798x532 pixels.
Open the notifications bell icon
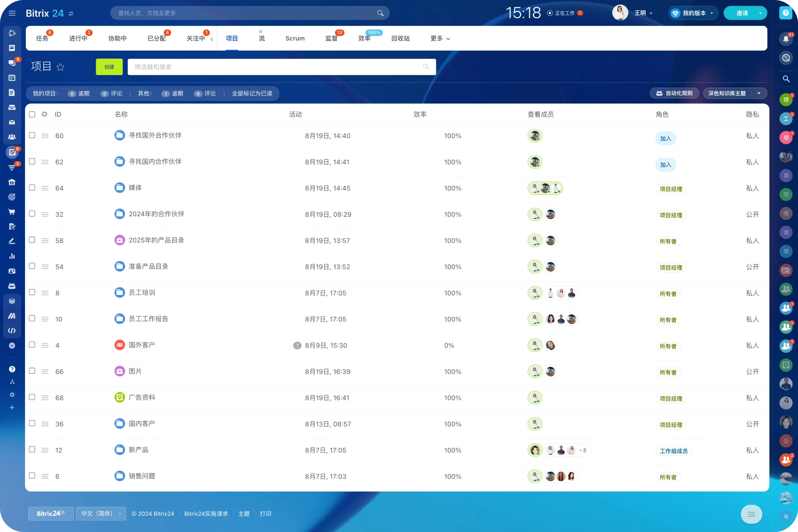pyautogui.click(x=786, y=39)
